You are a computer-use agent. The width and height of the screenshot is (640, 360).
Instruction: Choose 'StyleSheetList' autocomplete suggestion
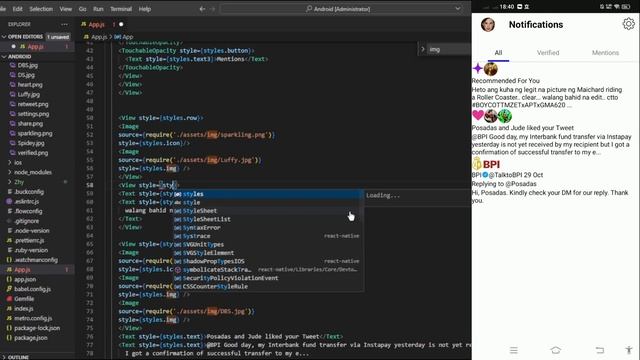point(268,219)
